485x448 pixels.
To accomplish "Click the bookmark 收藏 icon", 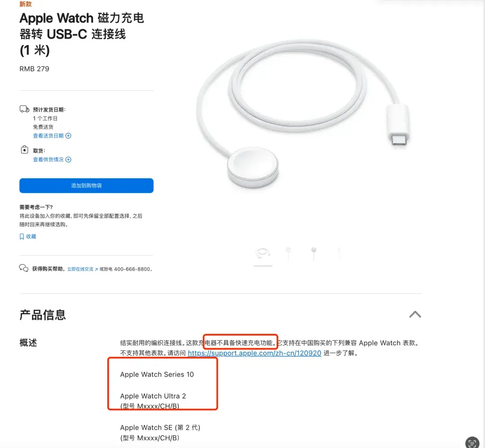I will (22, 236).
